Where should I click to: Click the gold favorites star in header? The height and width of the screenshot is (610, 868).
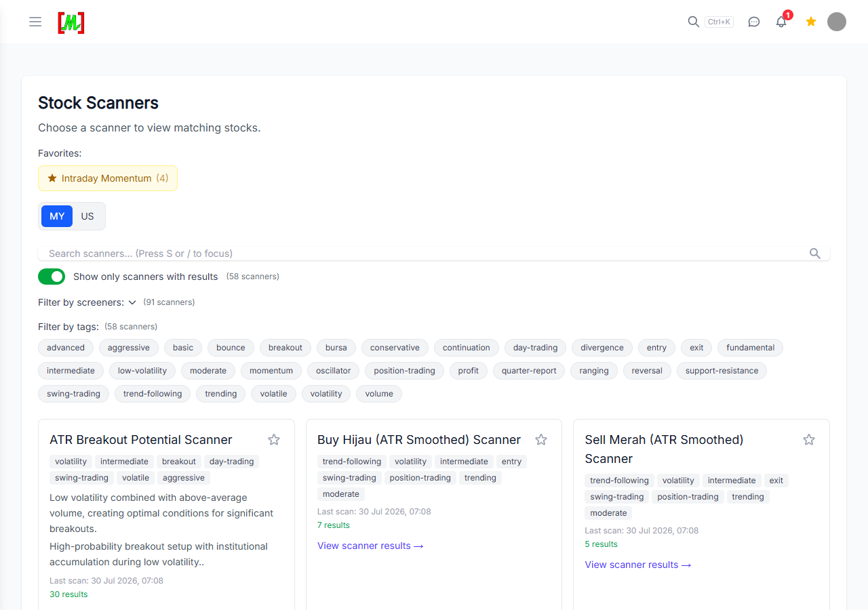tap(811, 22)
